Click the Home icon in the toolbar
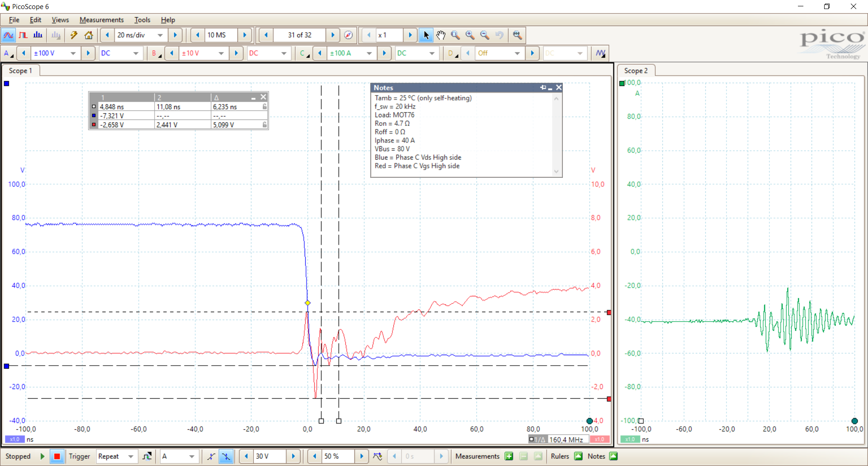Viewport: 868px width, 466px height. 89,35
